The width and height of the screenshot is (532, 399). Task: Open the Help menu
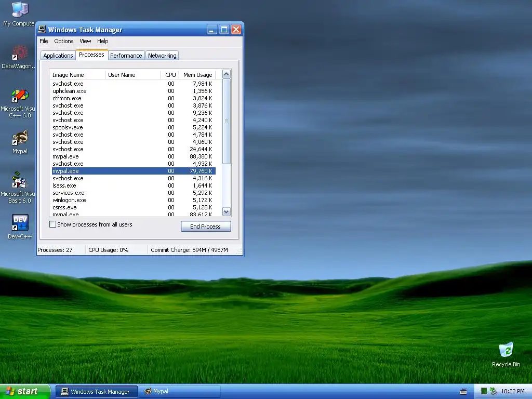[x=102, y=41]
